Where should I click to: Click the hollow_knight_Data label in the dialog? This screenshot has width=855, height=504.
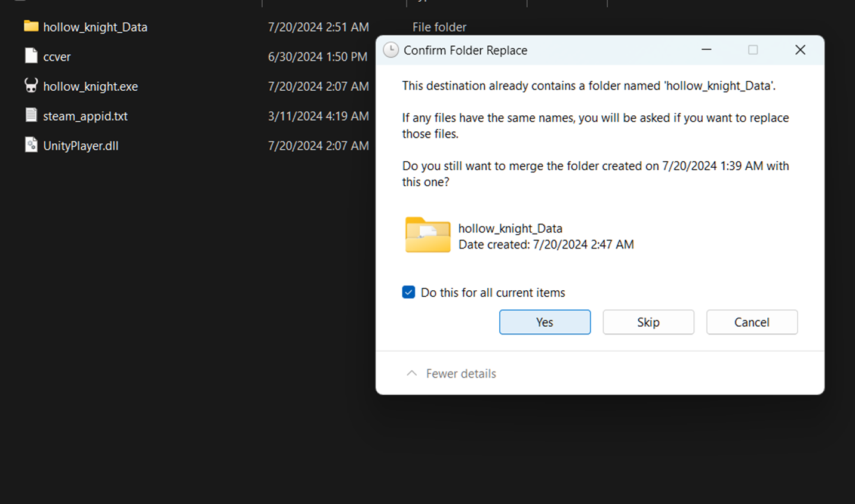[x=510, y=228]
